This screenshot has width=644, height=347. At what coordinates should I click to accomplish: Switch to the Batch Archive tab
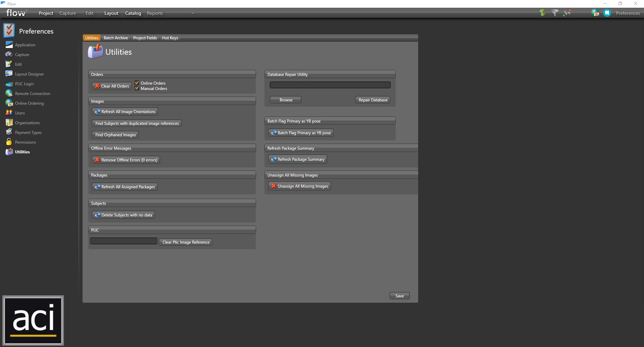(116, 38)
